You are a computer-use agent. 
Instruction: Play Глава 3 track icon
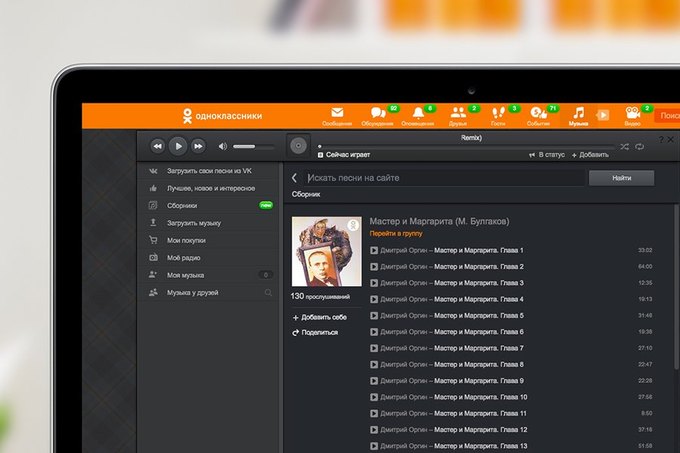pos(374,283)
